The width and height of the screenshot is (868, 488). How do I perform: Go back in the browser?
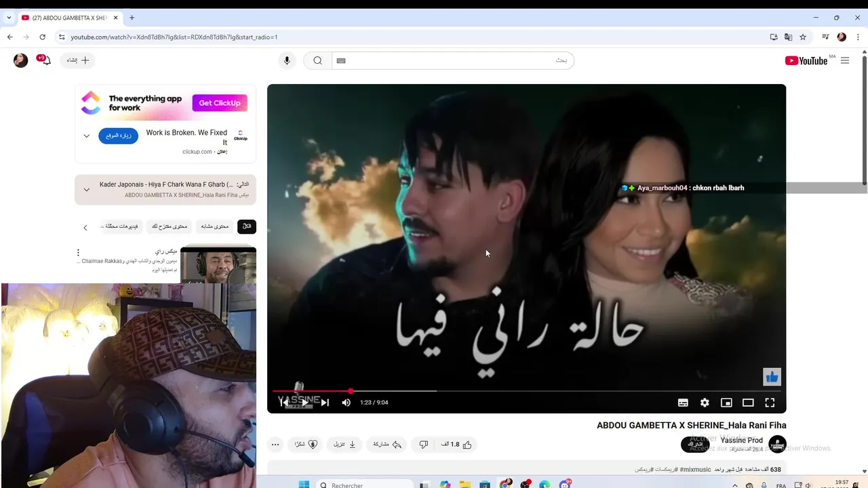pyautogui.click(x=9, y=37)
